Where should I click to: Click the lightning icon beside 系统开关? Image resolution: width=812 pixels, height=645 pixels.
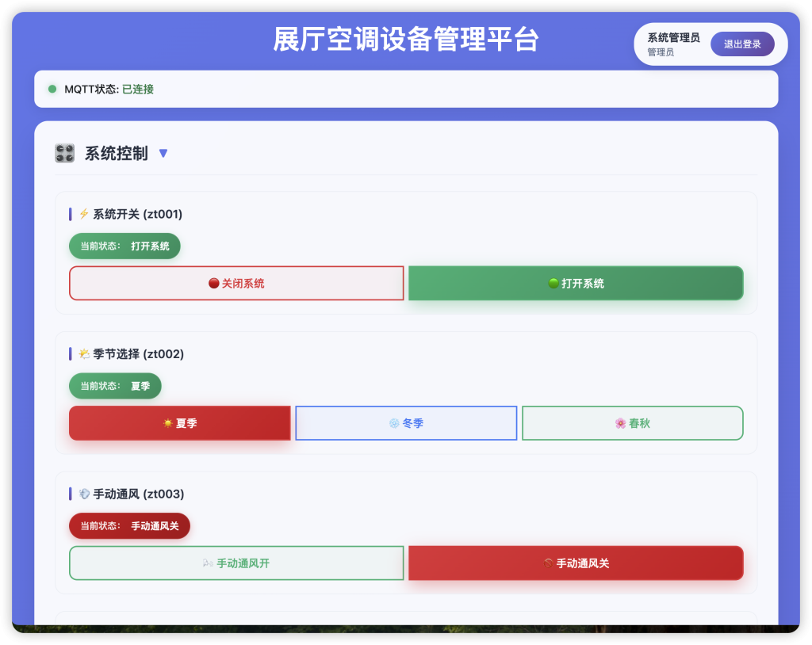tap(84, 214)
